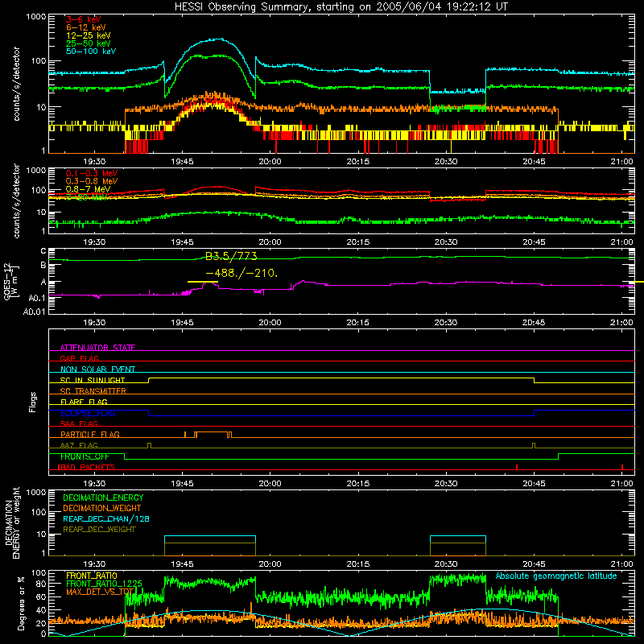Click the A0.1 tick label on GOES axis
This screenshot has height=644, width=644.
pos(37,298)
